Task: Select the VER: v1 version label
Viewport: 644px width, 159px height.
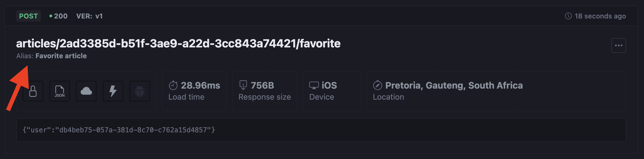Action: [x=89, y=16]
